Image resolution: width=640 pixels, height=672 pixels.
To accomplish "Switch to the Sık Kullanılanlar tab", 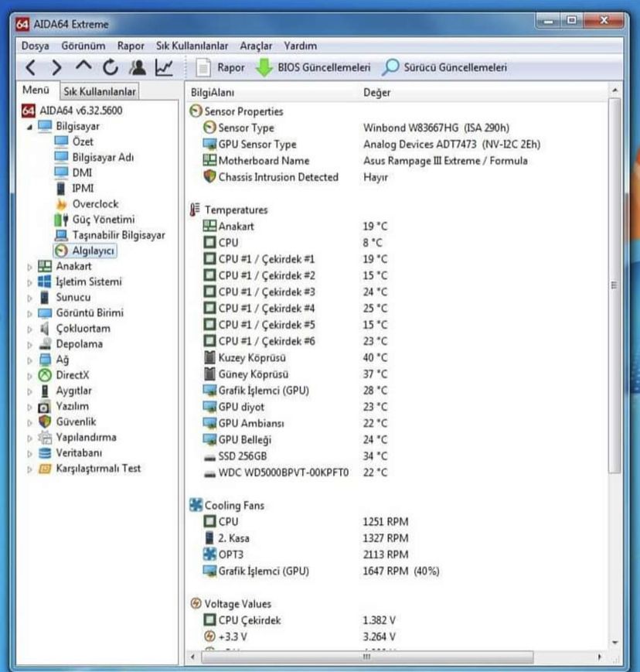I will tap(100, 91).
